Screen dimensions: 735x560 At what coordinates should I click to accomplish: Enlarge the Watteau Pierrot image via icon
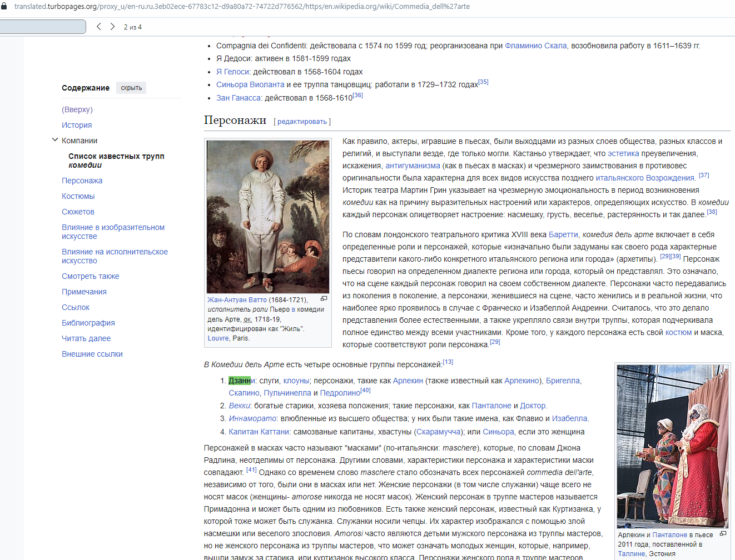click(324, 299)
